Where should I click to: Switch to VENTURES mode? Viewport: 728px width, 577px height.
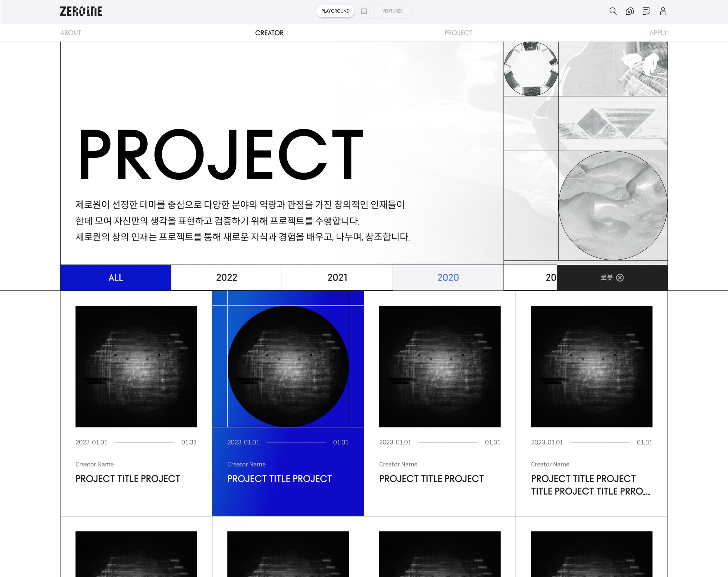click(x=392, y=11)
